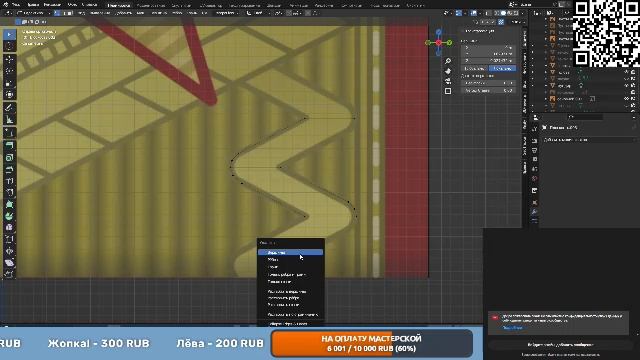Click the viewport pan hand icon
The height and width of the screenshot is (360, 640).
point(448,71)
